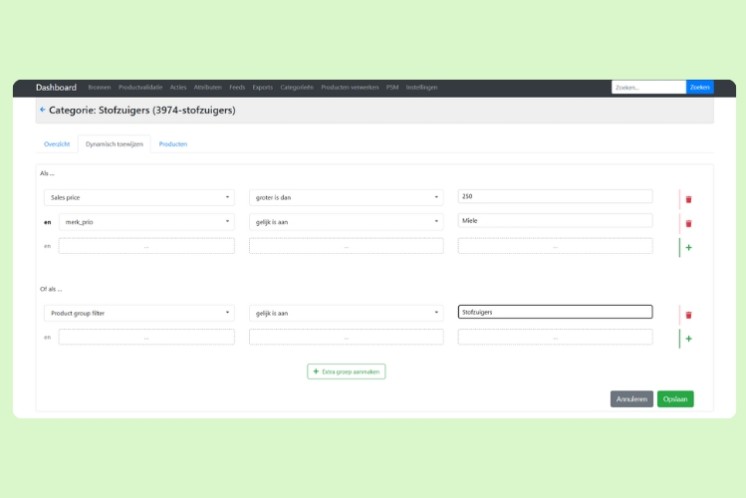Open the 'groter is dan' operator dropdown
The height and width of the screenshot is (498, 746).
click(x=346, y=198)
